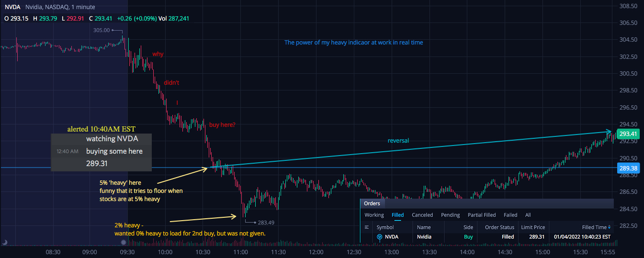
Task: Click the moon pre-market session icon
Action: (x=4, y=243)
